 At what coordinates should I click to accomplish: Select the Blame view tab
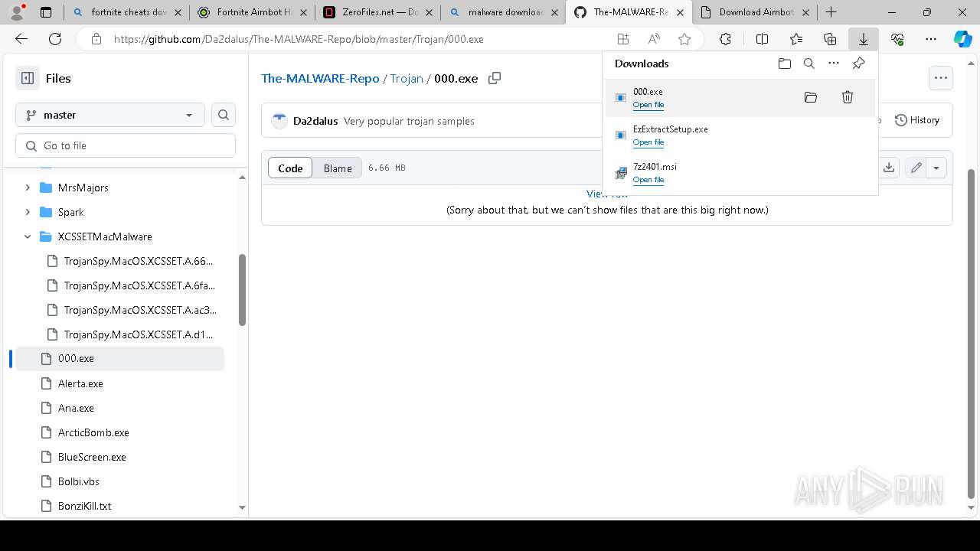pos(338,168)
